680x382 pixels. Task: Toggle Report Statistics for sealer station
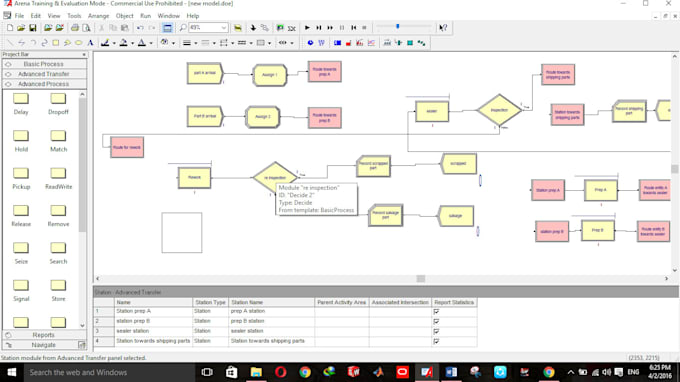(x=436, y=331)
